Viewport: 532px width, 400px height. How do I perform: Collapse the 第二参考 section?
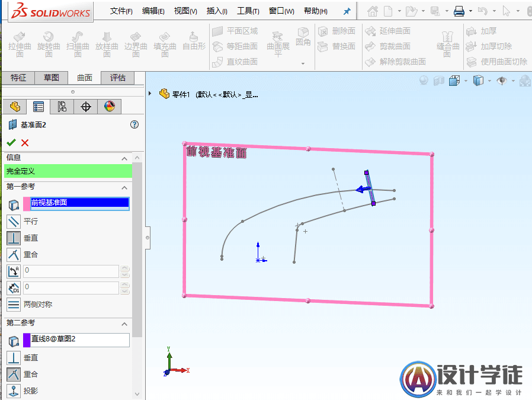point(124,324)
